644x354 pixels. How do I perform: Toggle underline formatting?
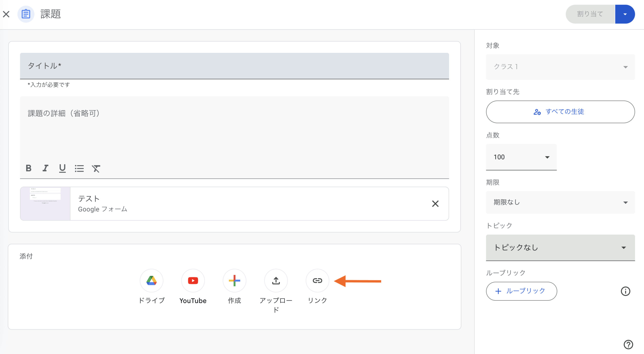62,168
